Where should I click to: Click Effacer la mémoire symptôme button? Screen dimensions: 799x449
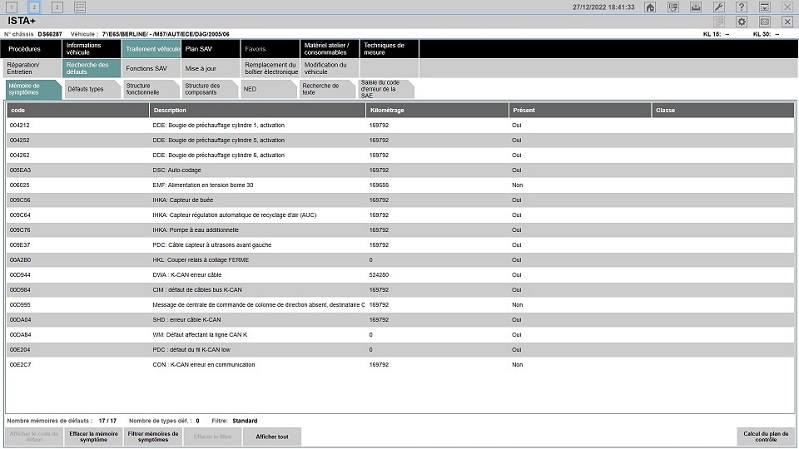click(x=93, y=437)
